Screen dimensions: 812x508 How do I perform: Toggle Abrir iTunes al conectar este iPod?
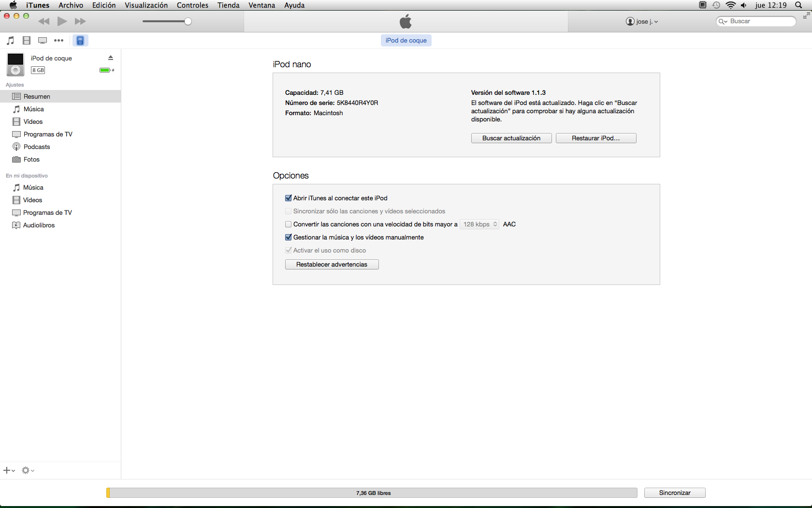(x=289, y=198)
